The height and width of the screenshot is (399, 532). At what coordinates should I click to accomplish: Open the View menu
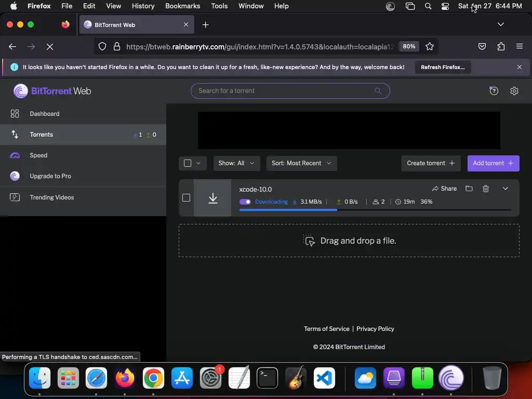pyautogui.click(x=113, y=6)
